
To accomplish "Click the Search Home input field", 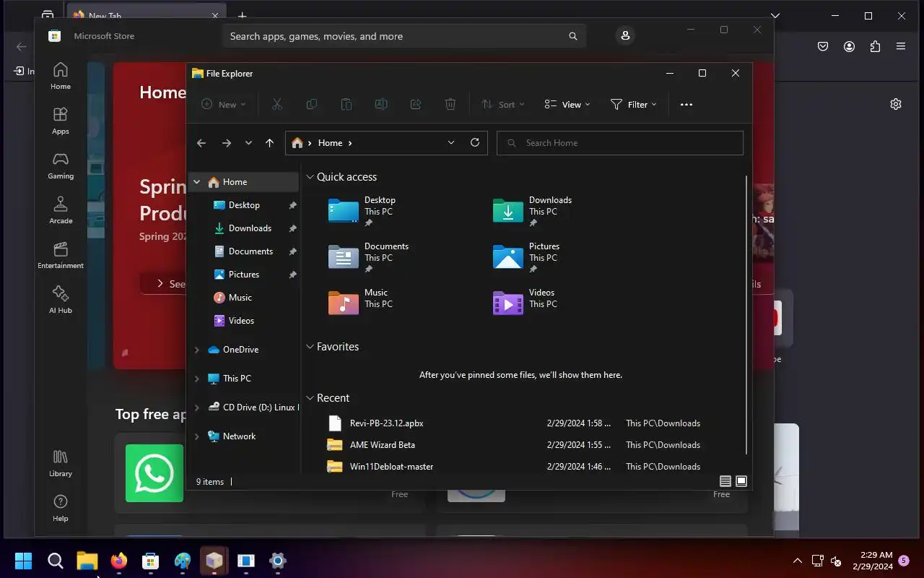I will click(620, 143).
